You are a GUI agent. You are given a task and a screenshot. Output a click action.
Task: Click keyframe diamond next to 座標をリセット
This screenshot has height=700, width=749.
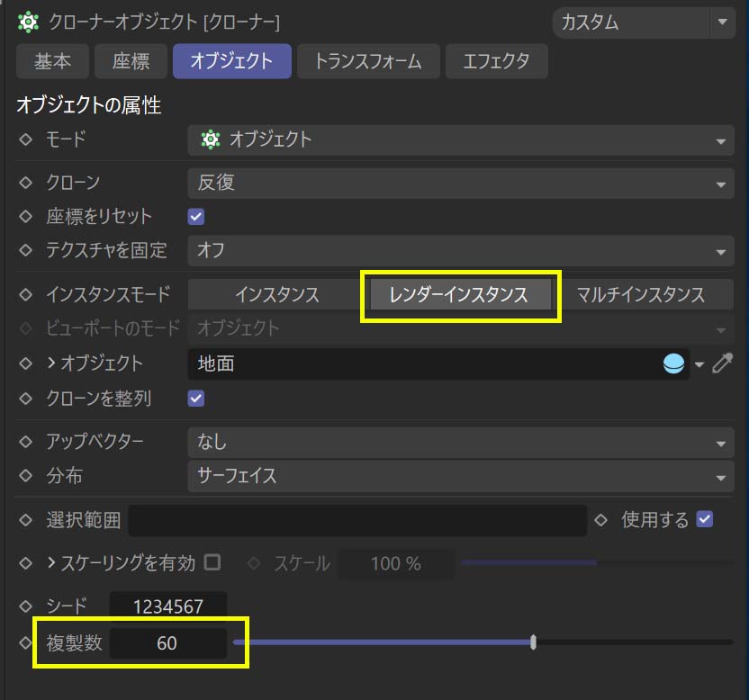(x=25, y=216)
